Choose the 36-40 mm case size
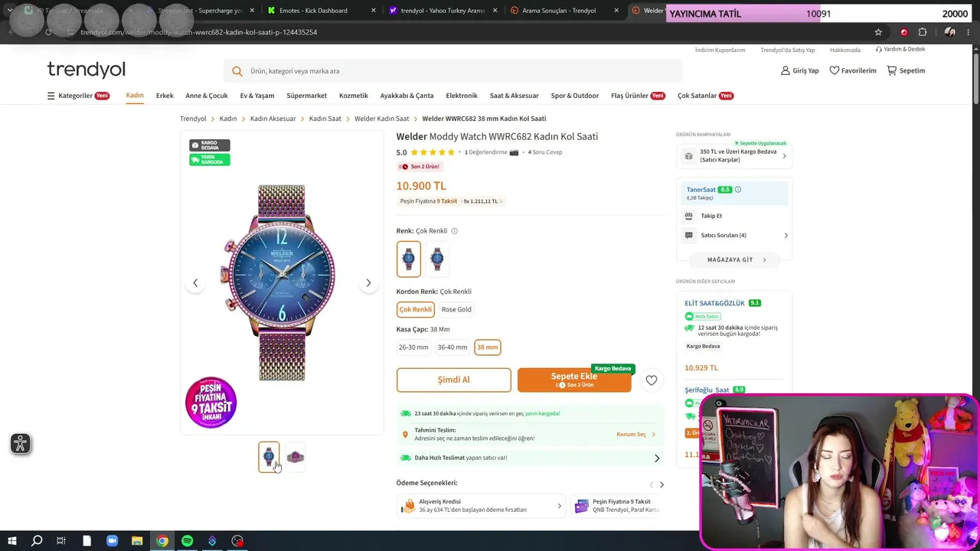The image size is (980, 551). coord(452,347)
